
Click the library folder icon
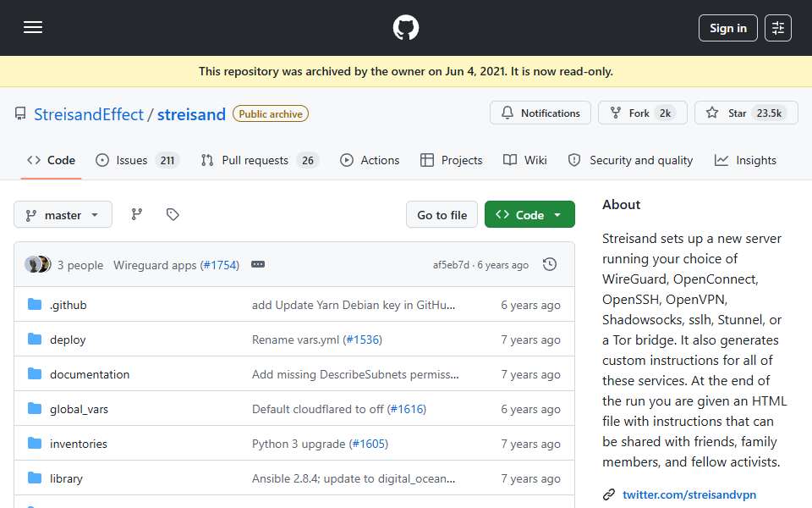point(34,478)
